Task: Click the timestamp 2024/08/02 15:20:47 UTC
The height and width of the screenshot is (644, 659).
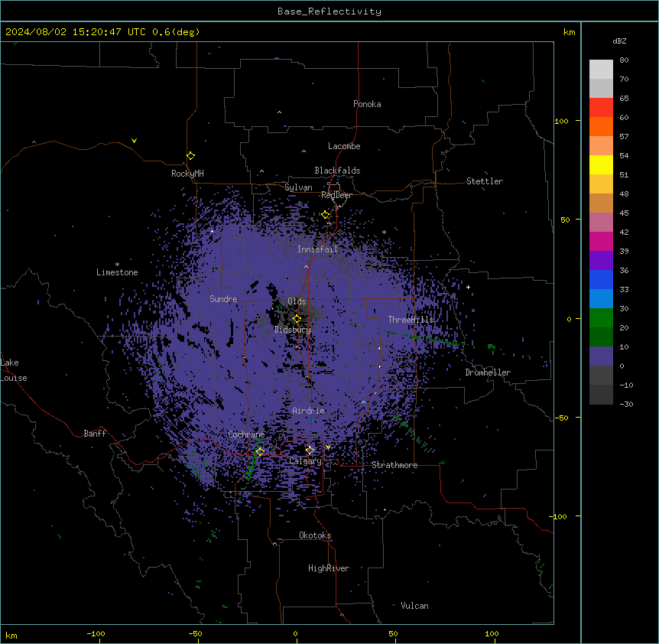Action: click(76, 32)
